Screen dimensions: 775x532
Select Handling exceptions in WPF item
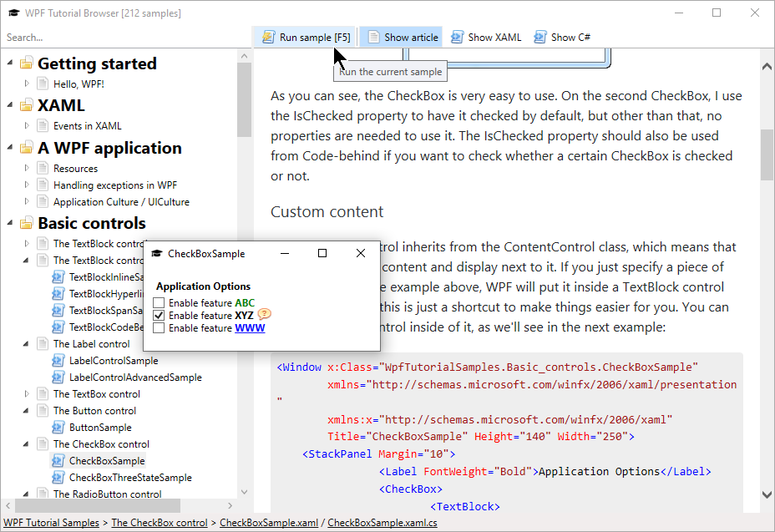[x=114, y=185]
